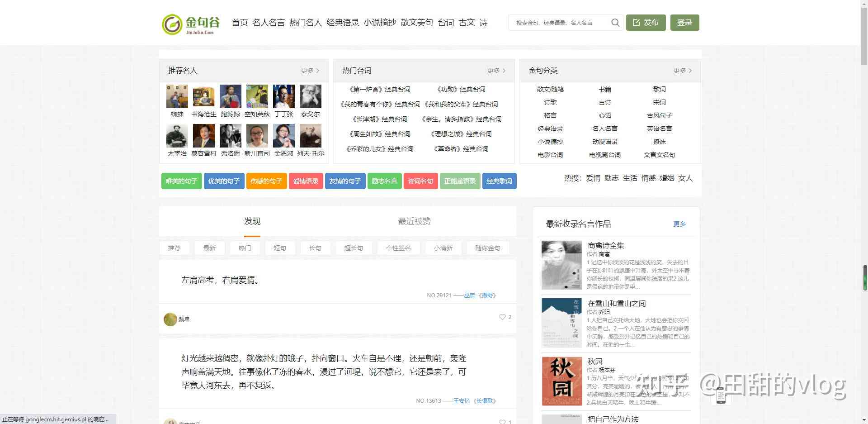The height and width of the screenshot is (424, 868).
Task: Click 诗词名句 tag
Action: pyautogui.click(x=420, y=181)
